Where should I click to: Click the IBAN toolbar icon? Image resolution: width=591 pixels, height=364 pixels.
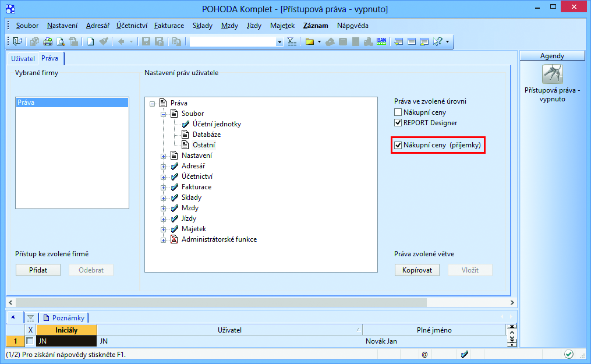coord(381,41)
